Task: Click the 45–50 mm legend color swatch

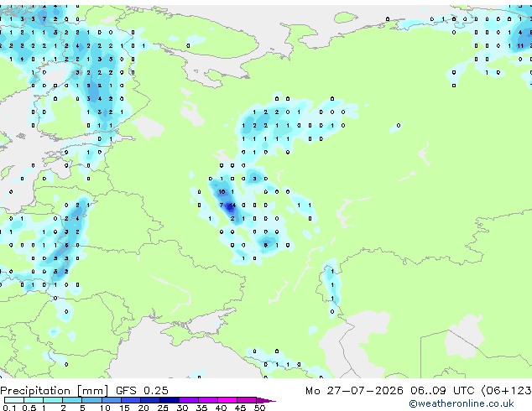Action: 247,400
